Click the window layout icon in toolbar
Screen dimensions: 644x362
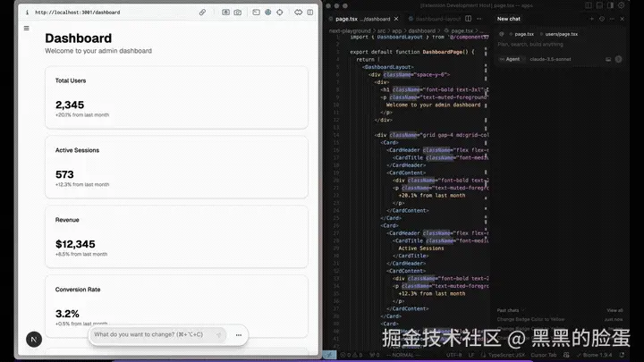click(257, 13)
